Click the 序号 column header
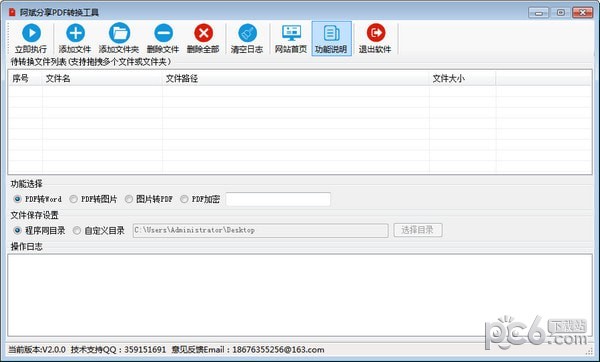The height and width of the screenshot is (362, 600). (25, 78)
